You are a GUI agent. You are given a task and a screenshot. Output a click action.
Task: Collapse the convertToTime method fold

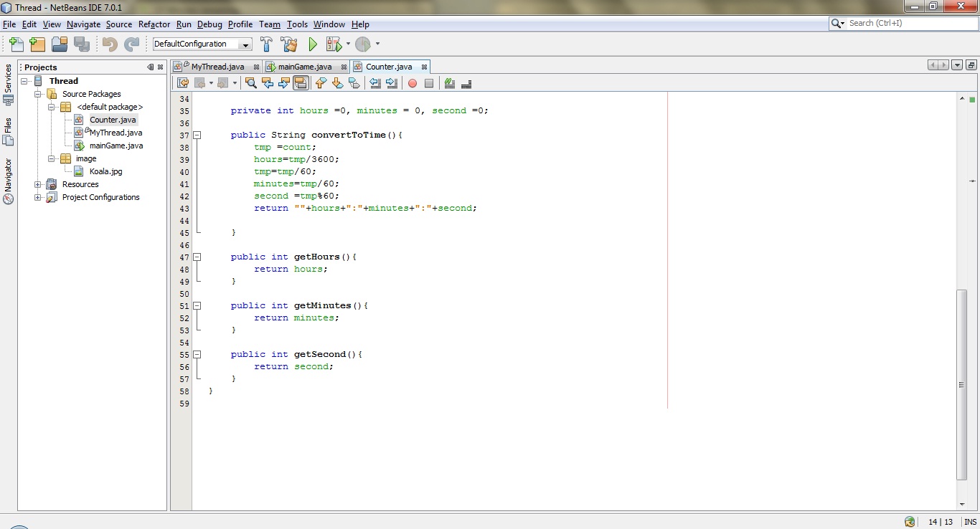(197, 135)
